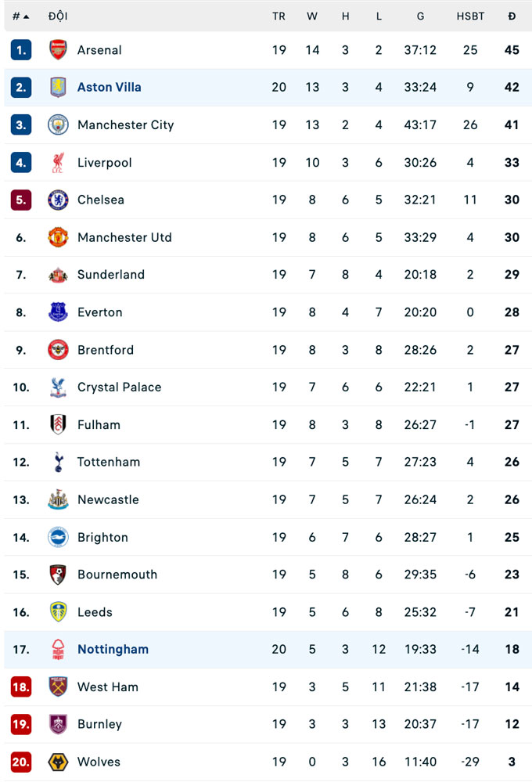Screen dimensions: 532x782
Task: Click the Chelsea club badge
Action: click(58, 200)
